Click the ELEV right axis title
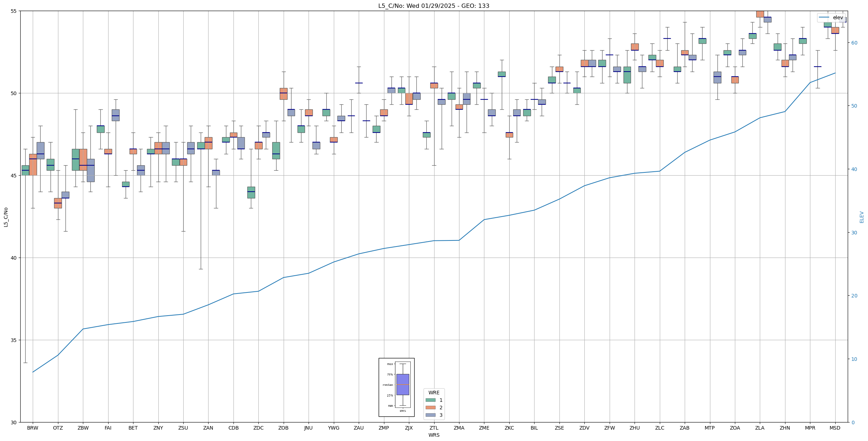This screenshot has width=868, height=441. pyautogui.click(x=862, y=217)
